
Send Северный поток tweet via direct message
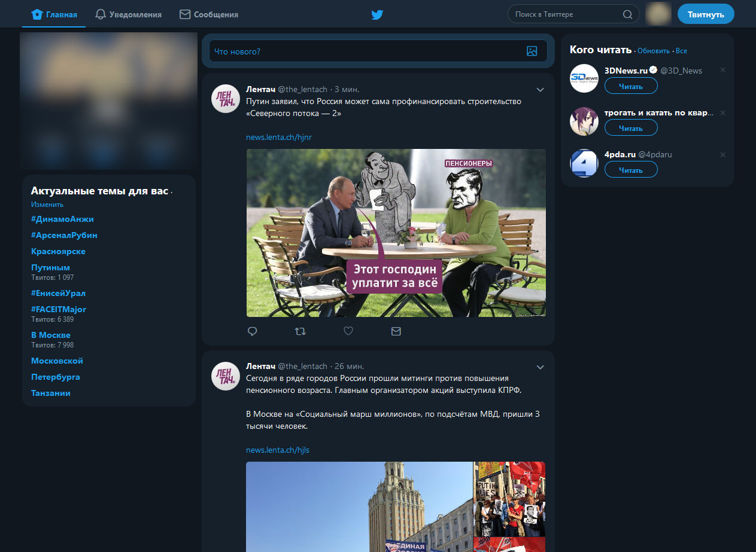(396, 331)
